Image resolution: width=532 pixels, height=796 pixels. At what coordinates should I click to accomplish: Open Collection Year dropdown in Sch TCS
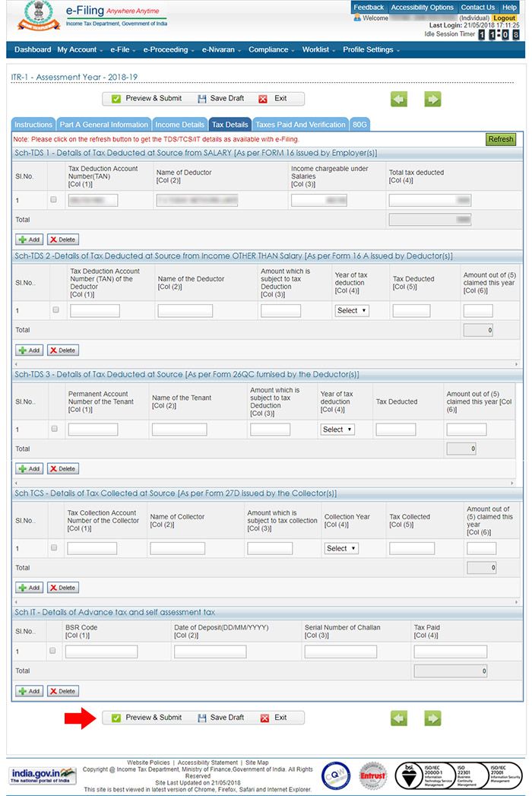tap(341, 548)
